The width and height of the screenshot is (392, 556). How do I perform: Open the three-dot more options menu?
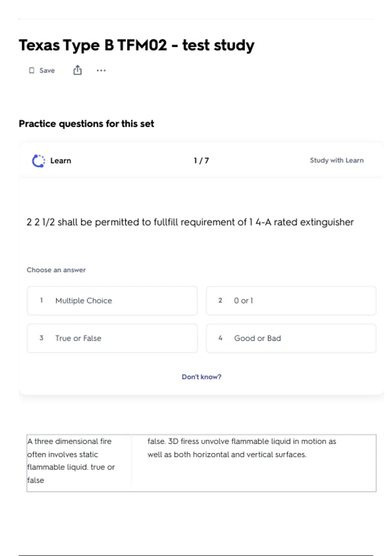tap(101, 70)
